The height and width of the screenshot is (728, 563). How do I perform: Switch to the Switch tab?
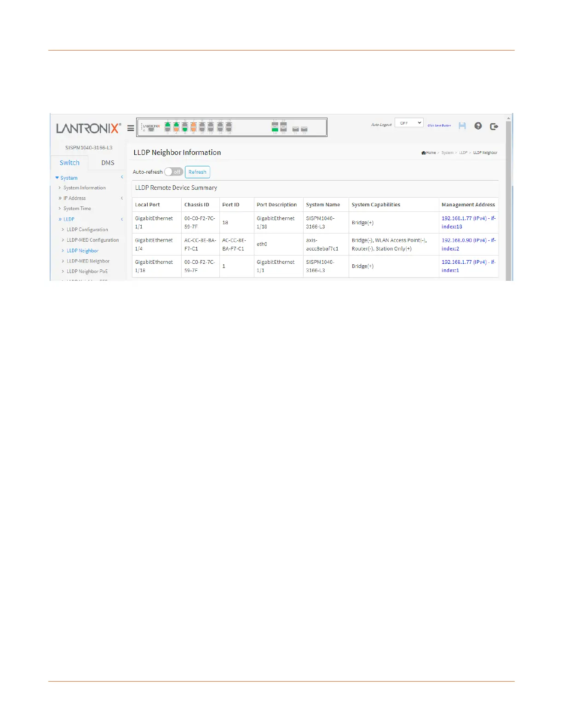click(69, 163)
